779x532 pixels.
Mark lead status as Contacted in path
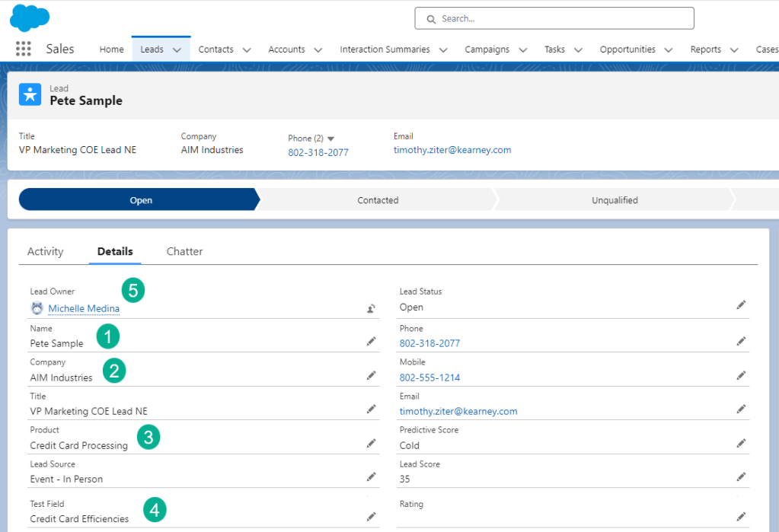[x=378, y=200]
